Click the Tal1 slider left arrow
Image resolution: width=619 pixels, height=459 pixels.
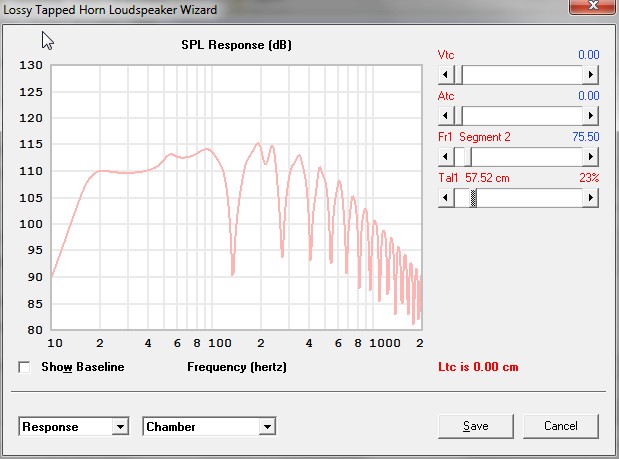[x=446, y=198]
